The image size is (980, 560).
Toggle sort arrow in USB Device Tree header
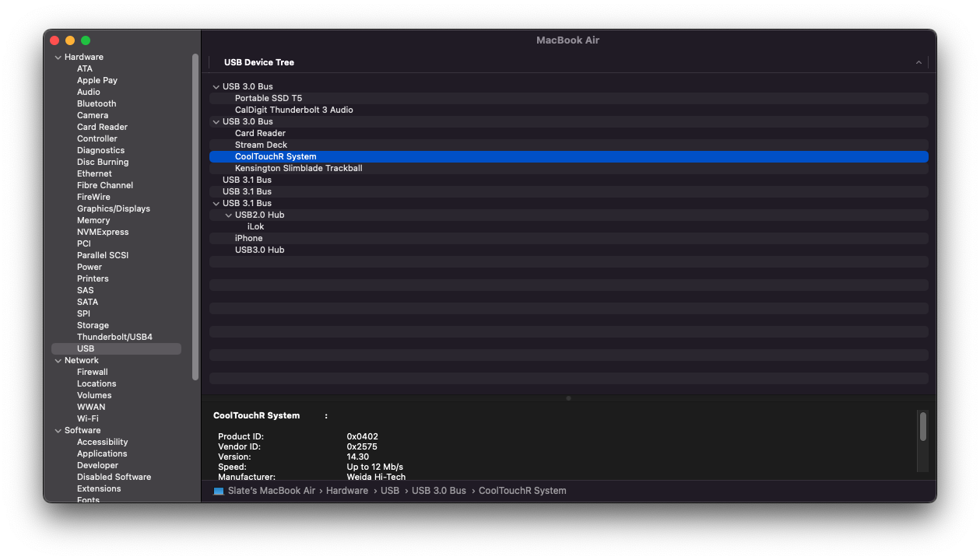coord(919,63)
